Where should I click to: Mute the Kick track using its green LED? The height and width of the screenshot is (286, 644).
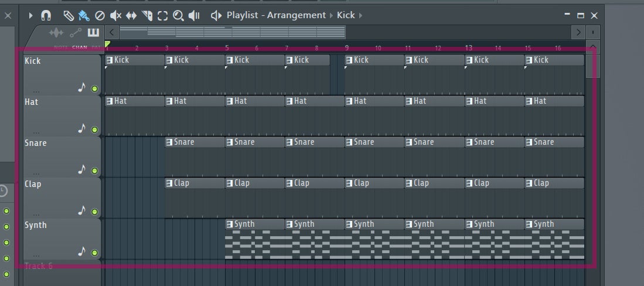[x=94, y=88]
